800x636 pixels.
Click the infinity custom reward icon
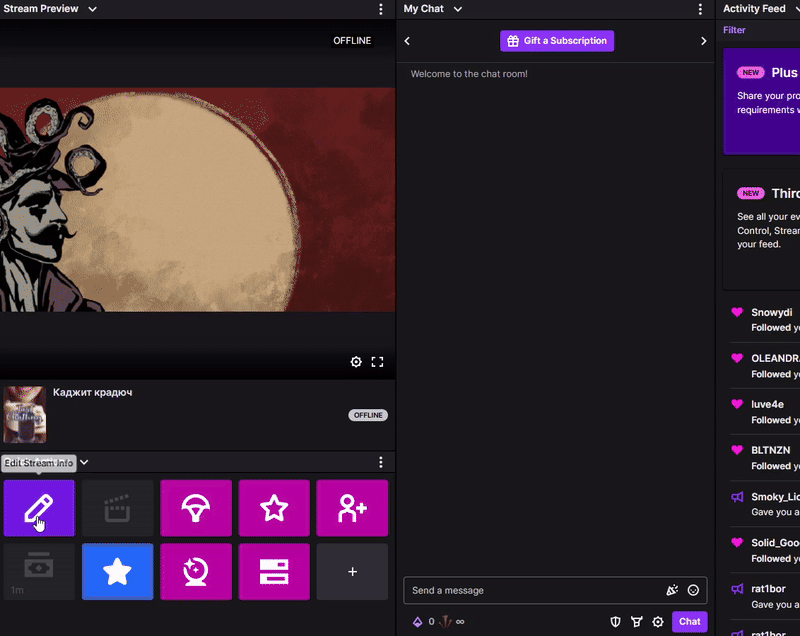point(460,622)
